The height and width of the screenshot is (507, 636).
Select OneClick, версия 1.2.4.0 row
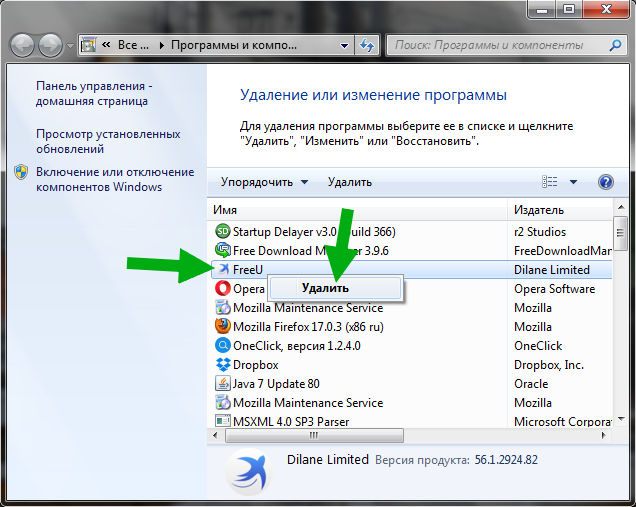[297, 346]
